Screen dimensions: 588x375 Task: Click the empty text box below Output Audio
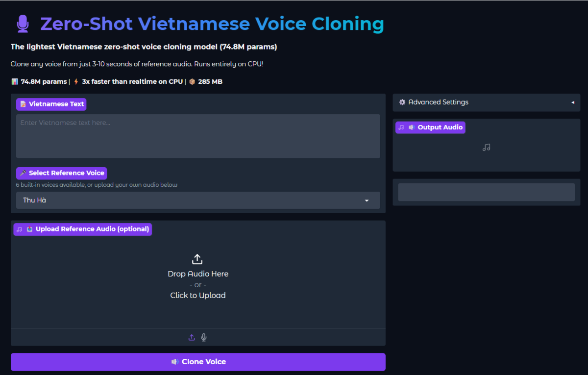[486, 192]
